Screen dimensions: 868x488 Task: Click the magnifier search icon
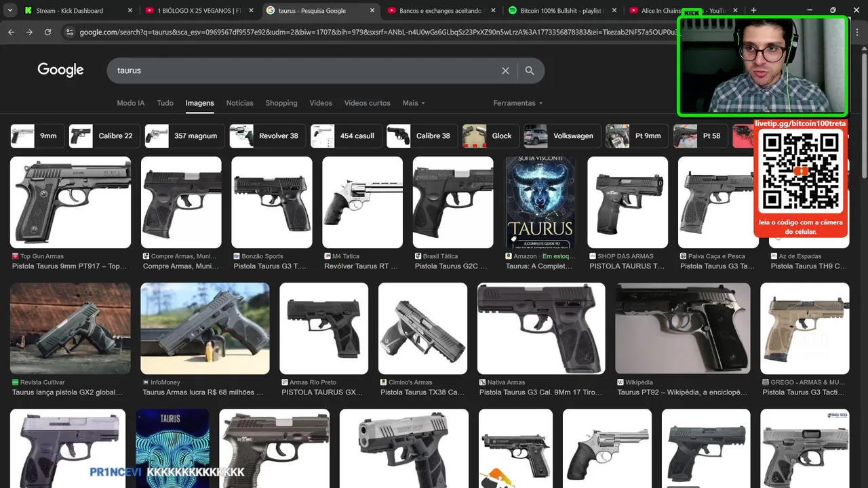point(530,70)
